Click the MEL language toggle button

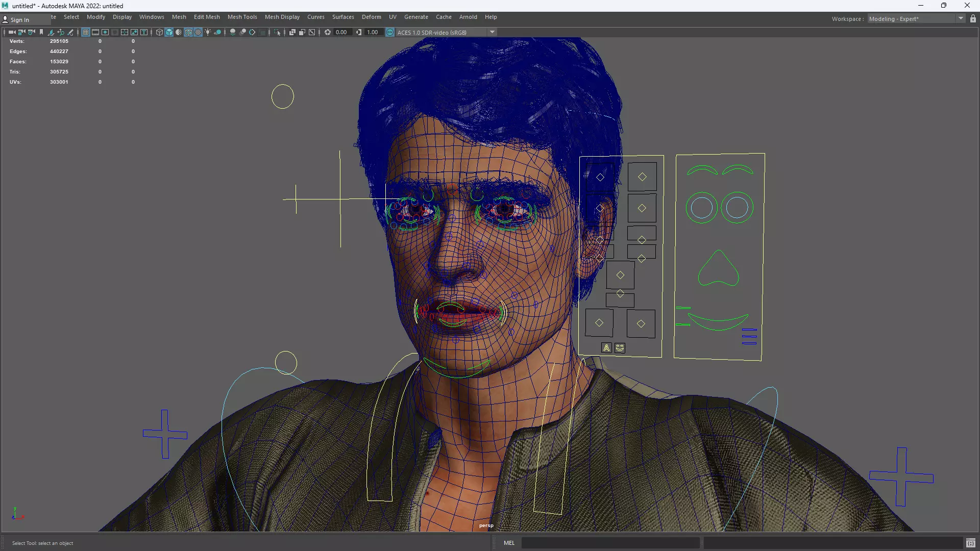point(509,543)
